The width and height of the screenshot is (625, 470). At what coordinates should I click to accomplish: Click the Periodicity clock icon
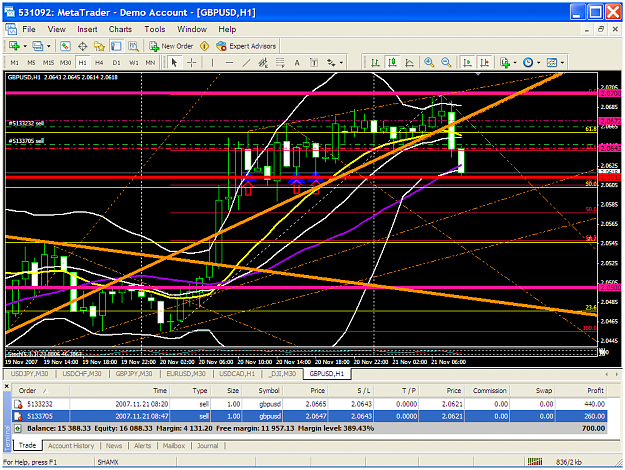528,63
